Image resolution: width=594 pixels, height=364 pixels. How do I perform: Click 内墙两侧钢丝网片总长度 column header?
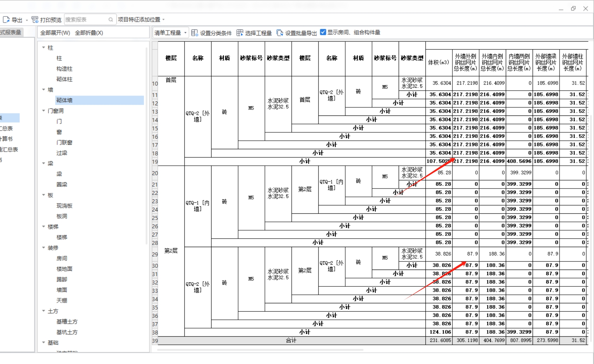pos(519,62)
